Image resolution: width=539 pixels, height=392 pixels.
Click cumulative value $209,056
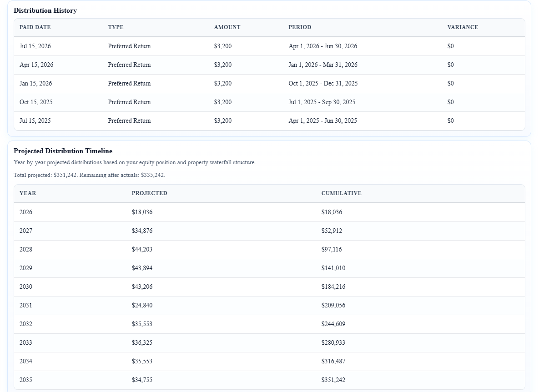pyautogui.click(x=333, y=305)
